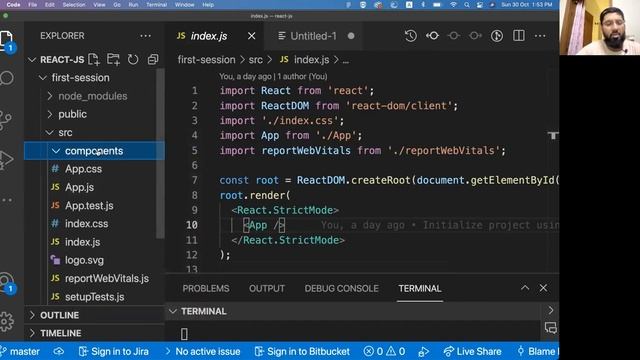This screenshot has width=640, height=360.
Task: Maximize the panel with the up chevron
Action: [x=525, y=288]
